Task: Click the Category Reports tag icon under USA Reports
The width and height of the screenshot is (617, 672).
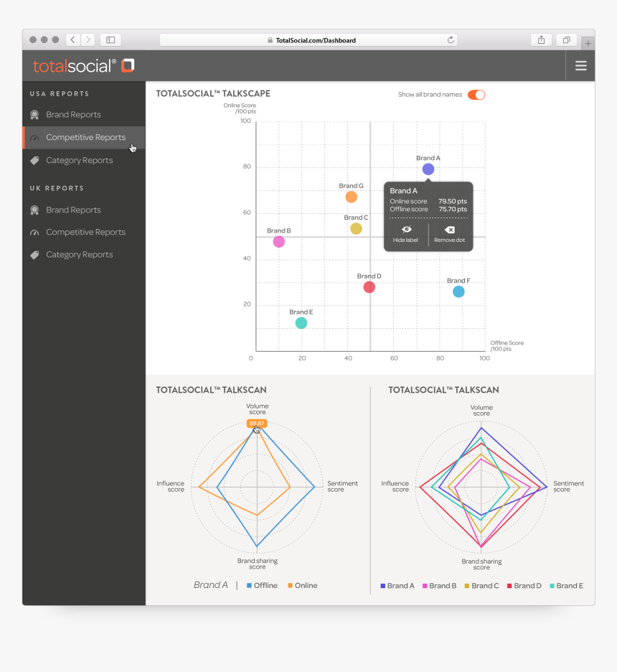Action: [34, 160]
